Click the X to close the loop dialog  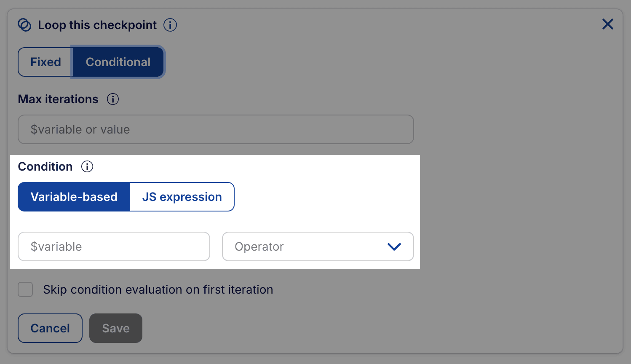click(607, 24)
